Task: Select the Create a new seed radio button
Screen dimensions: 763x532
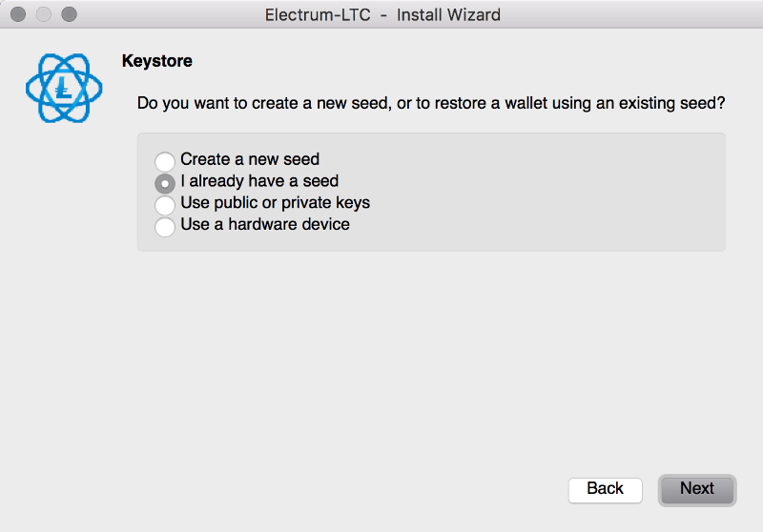Action: (x=165, y=161)
